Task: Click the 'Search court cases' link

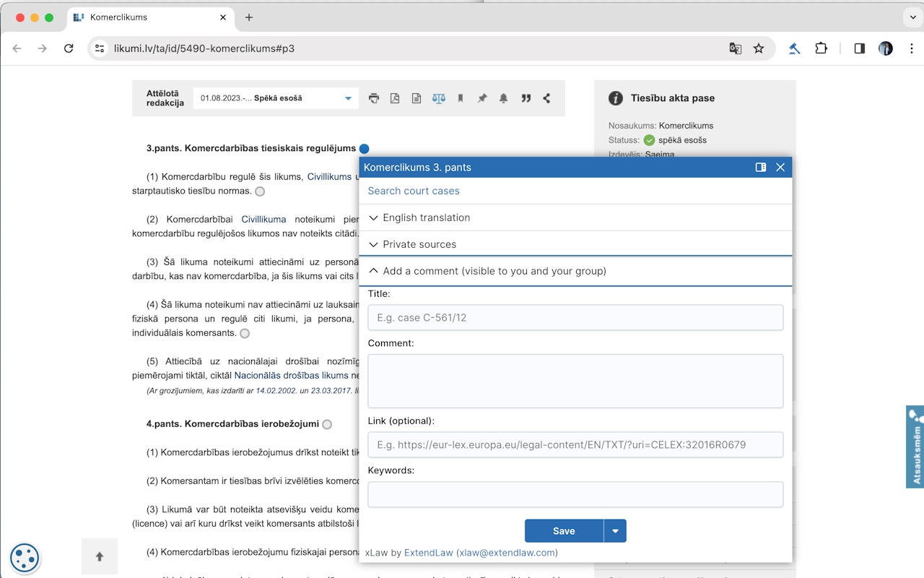Action: 413,191
